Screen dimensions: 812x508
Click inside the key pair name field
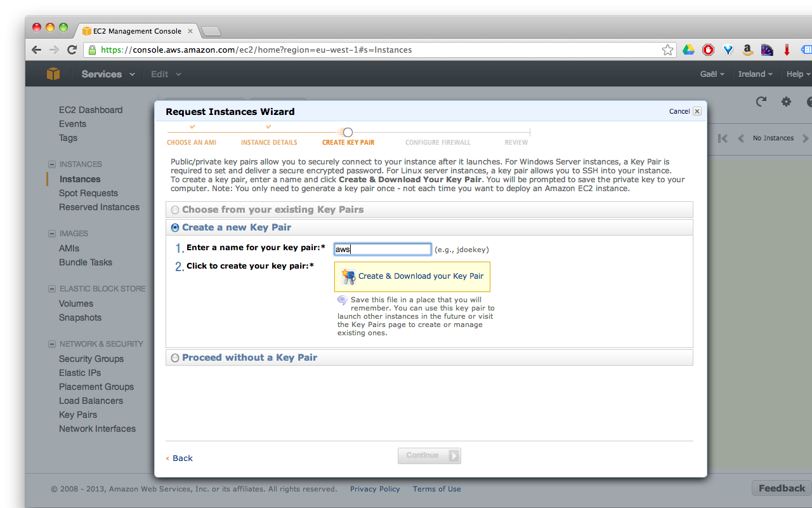382,249
